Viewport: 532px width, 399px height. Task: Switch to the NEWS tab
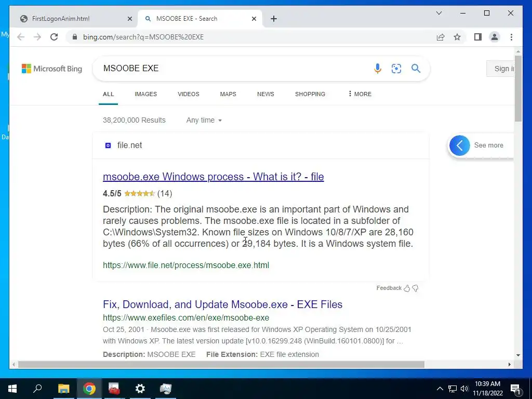click(x=265, y=94)
